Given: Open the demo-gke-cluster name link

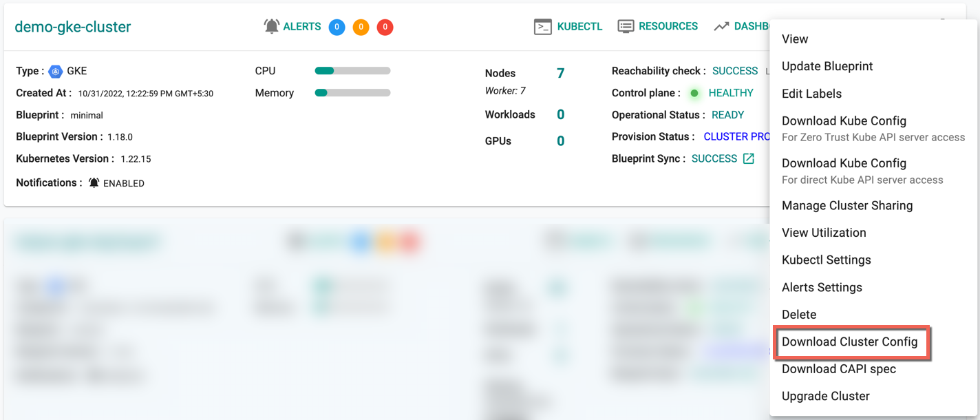Looking at the screenshot, I should [x=73, y=27].
